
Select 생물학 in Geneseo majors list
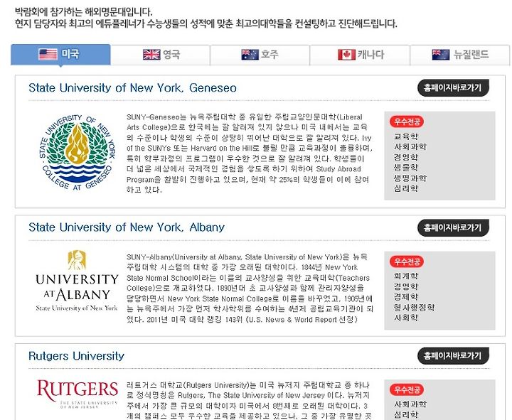pyautogui.click(x=406, y=168)
